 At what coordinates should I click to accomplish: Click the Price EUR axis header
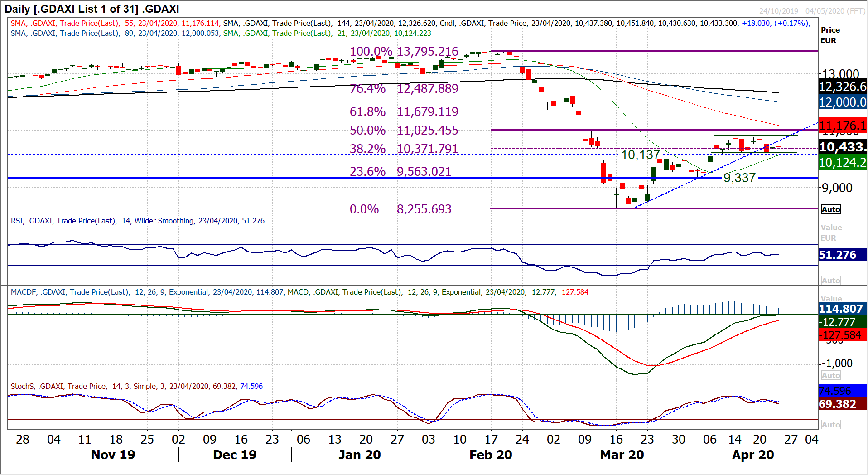(830, 35)
